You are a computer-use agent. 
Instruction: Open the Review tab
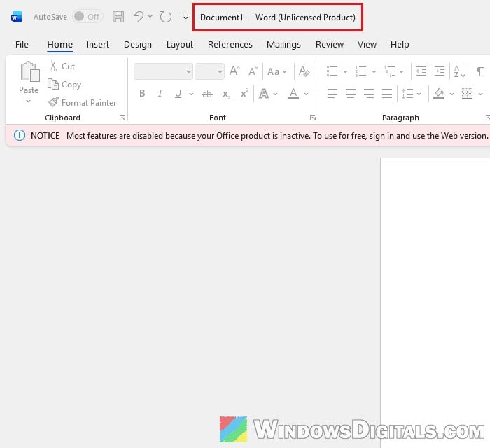[x=330, y=45]
